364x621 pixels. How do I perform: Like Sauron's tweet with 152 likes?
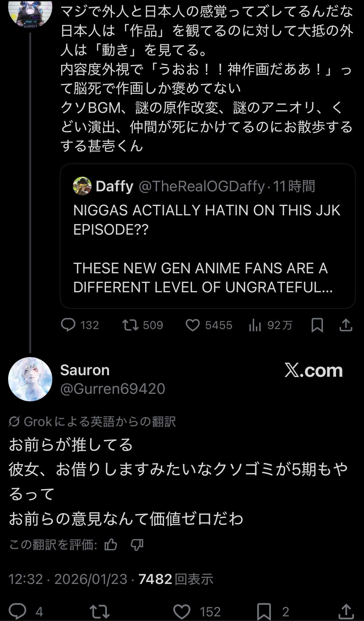point(182,611)
